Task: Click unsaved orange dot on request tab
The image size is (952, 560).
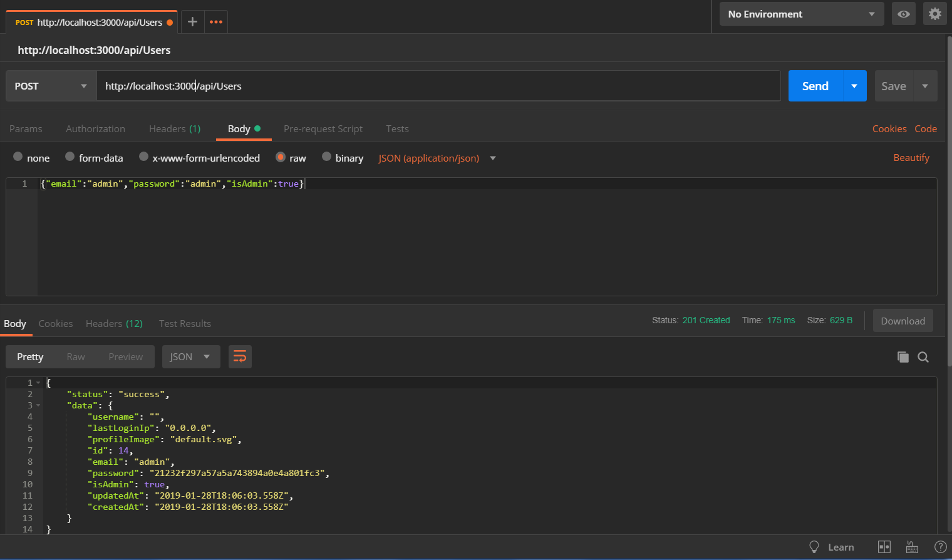Action: point(170,23)
